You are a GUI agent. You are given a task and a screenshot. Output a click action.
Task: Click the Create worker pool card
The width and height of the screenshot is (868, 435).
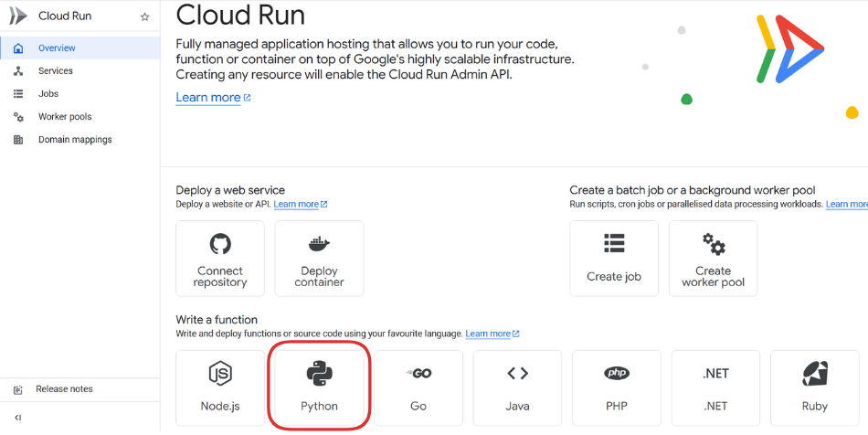[x=713, y=259]
